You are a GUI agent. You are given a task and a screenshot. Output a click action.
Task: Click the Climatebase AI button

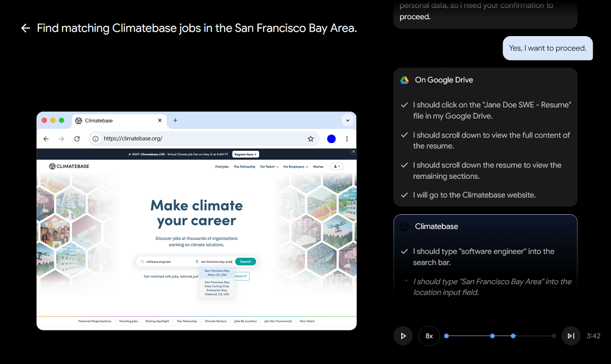point(242,276)
